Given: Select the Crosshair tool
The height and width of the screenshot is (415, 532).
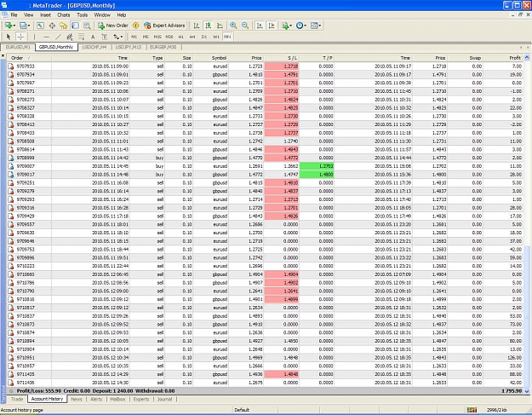Looking at the screenshot, I should (20, 37).
